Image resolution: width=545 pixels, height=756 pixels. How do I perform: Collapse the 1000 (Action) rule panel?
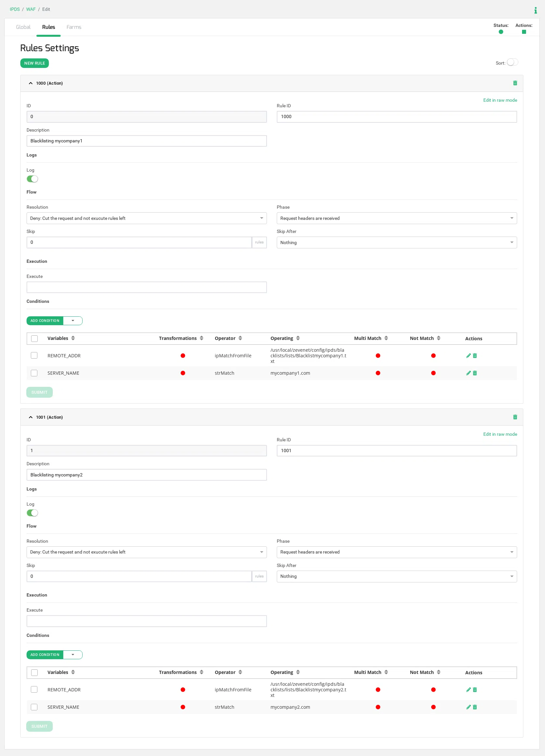tap(30, 83)
